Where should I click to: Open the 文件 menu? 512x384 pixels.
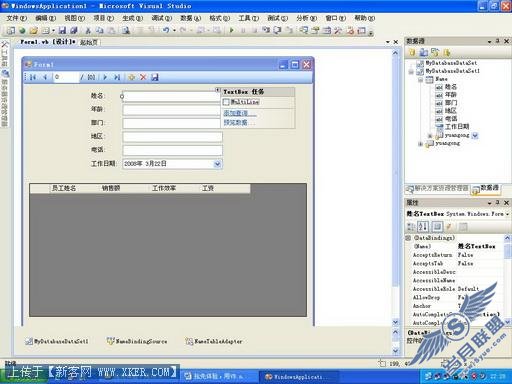click(16, 18)
